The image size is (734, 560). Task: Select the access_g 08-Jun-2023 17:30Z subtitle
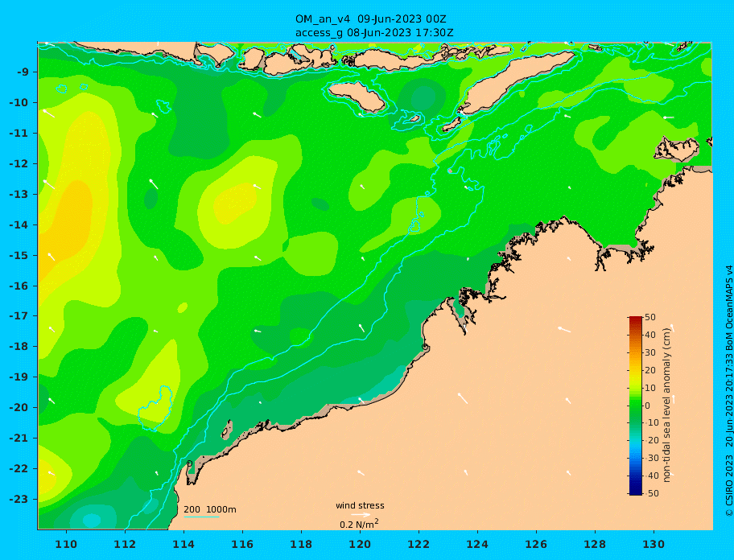point(374,33)
